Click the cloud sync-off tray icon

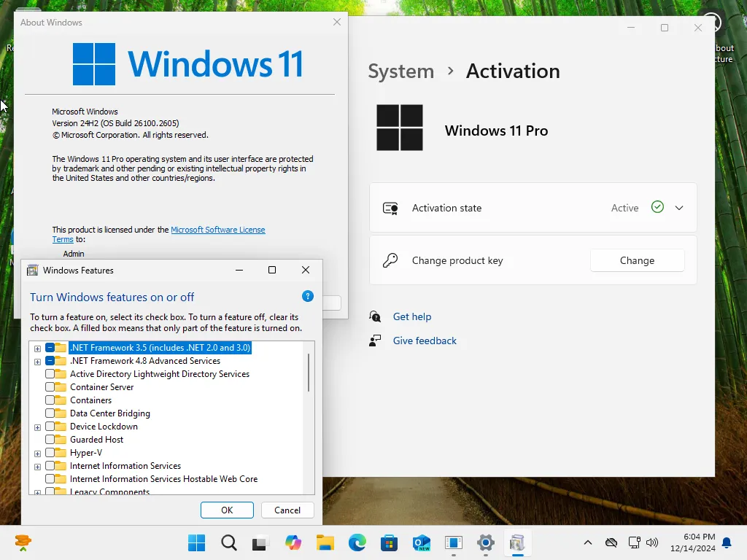click(611, 542)
